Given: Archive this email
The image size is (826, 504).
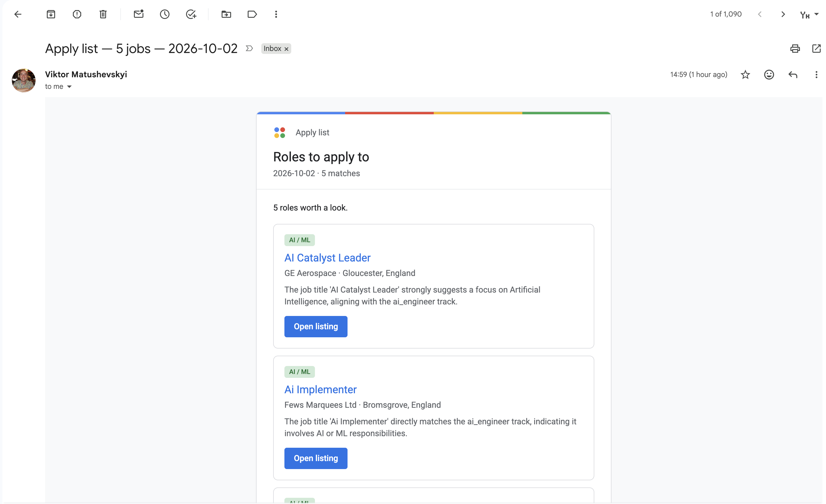Looking at the screenshot, I should [51, 14].
